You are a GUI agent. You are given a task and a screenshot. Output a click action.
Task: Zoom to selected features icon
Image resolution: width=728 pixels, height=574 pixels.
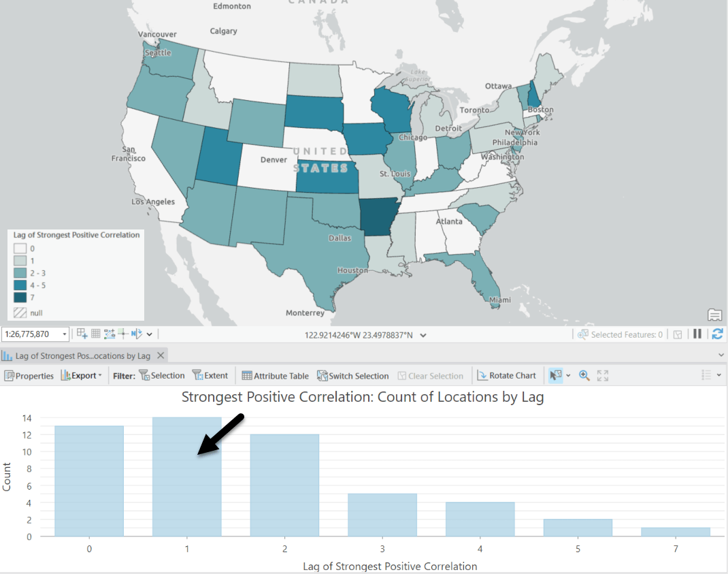[582, 334]
